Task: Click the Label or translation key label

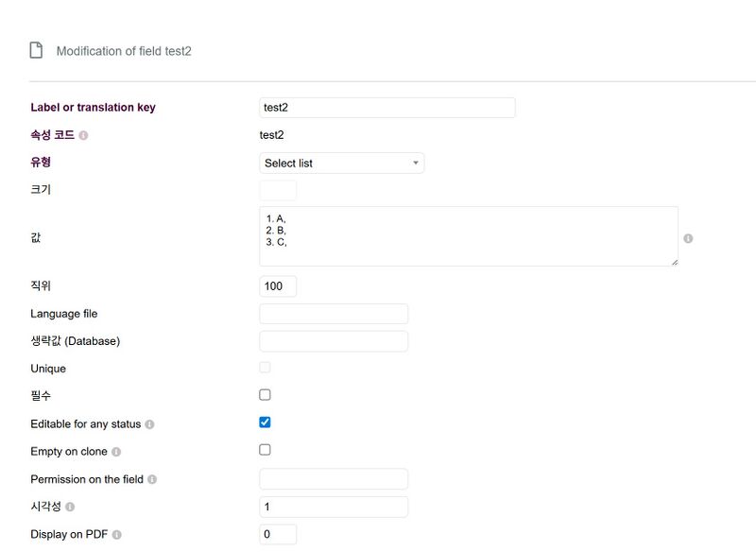Action: coord(93,108)
